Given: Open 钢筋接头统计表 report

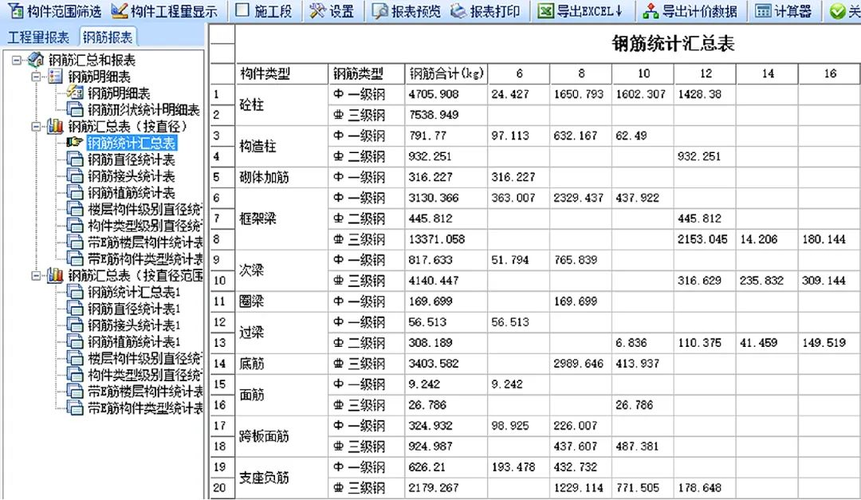Looking at the screenshot, I should pos(131,176).
